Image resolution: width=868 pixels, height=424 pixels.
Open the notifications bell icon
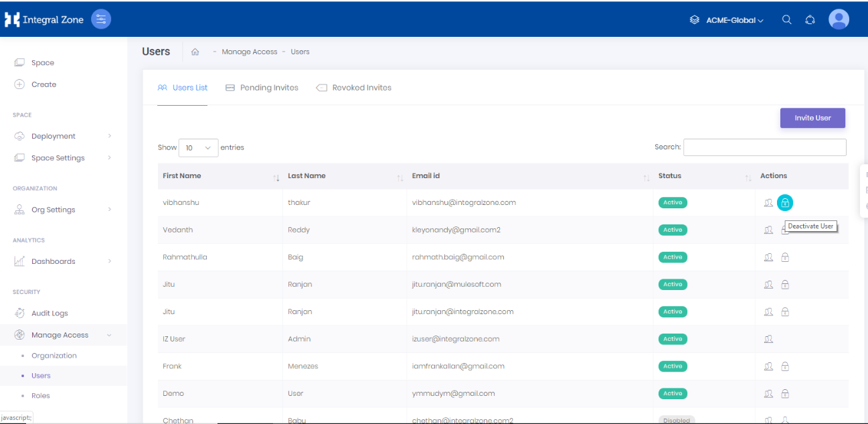[810, 19]
